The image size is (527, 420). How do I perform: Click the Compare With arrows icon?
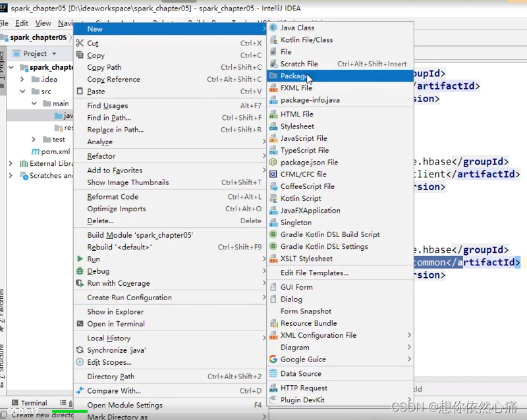pos(80,391)
